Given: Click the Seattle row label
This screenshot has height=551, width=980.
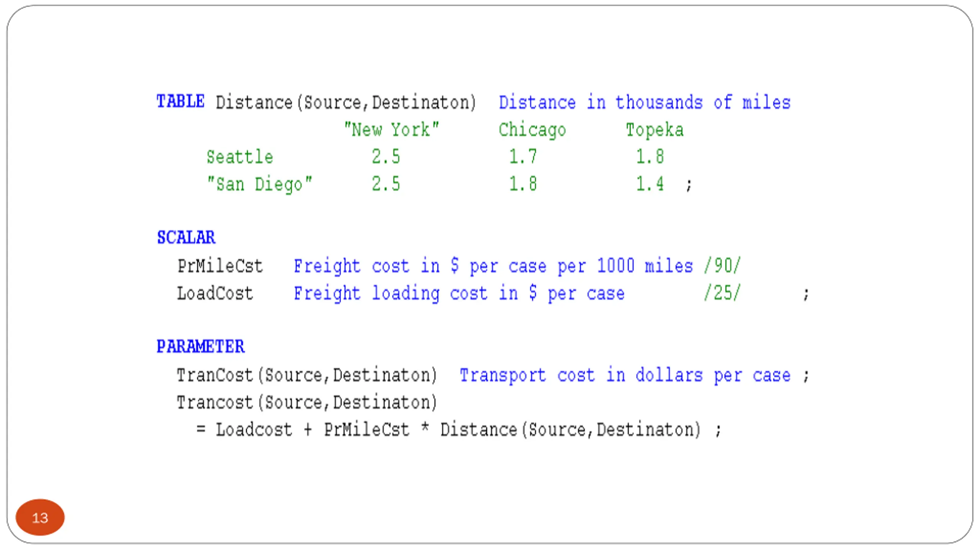Looking at the screenshot, I should coord(240,156).
